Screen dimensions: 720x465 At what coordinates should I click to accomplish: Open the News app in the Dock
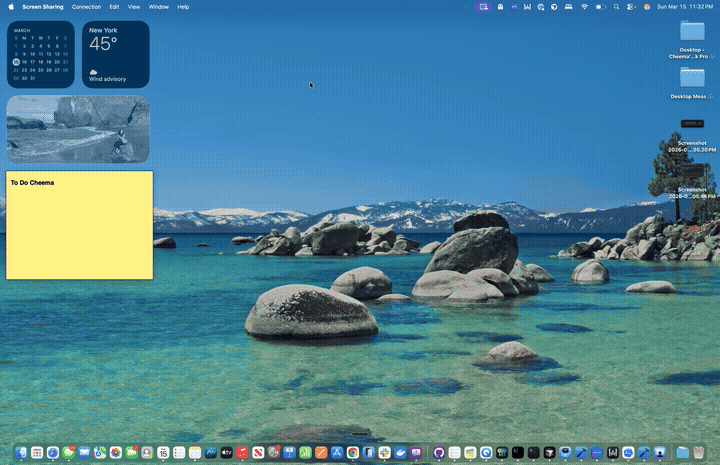(258, 453)
